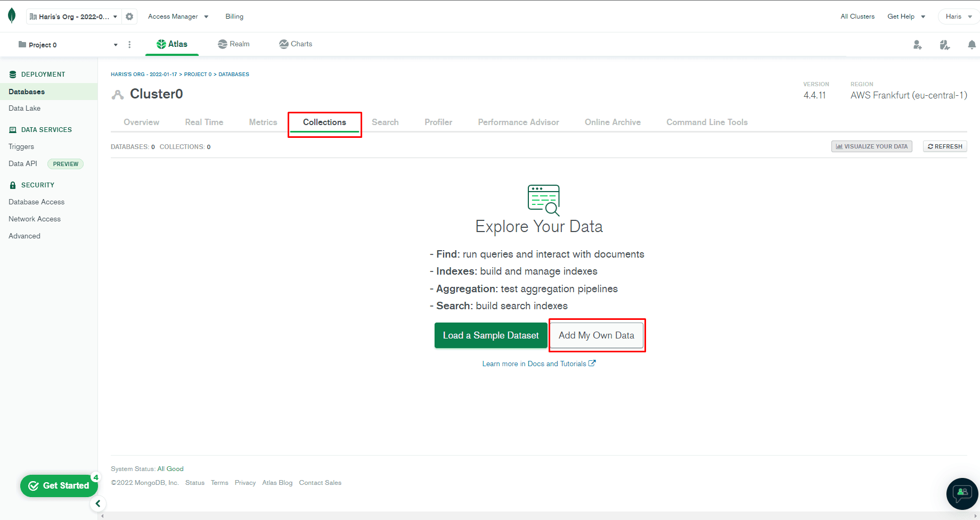Select the Collections tab
Image resolution: width=980 pixels, height=520 pixels.
324,122
